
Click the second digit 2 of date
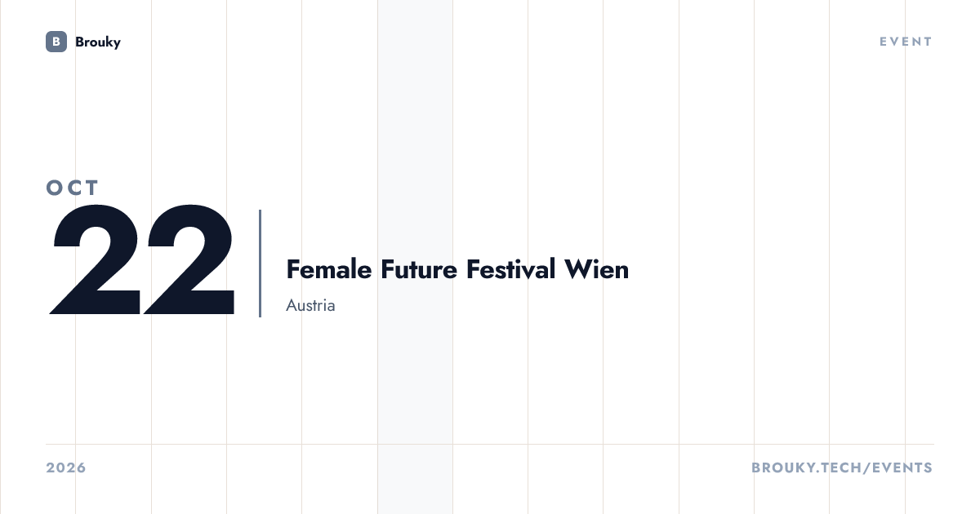click(x=189, y=260)
